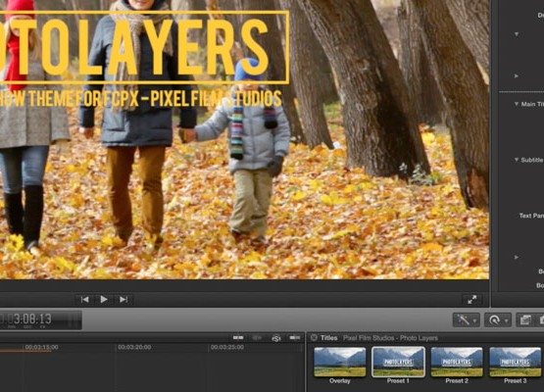Toggle the leftmost timeline header toggle, left of the dimmed one
544x392 pixels.
coord(238,337)
